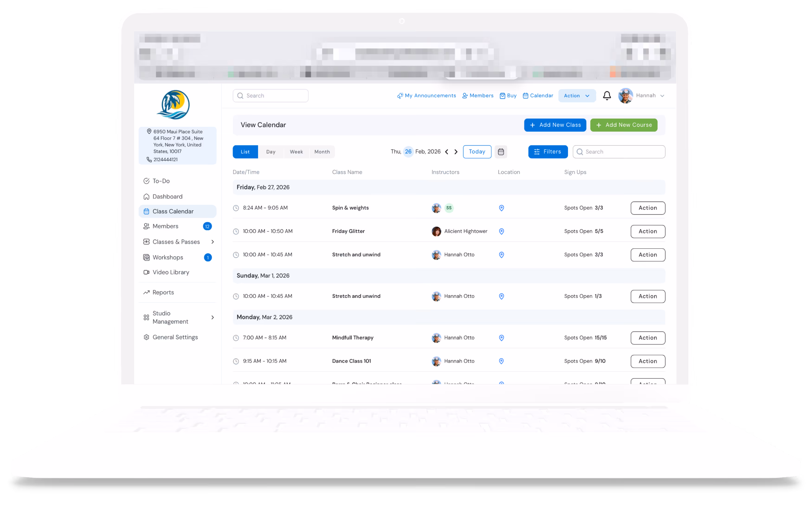
Task: Click location pin for Dance Class 101
Action: coord(501,361)
